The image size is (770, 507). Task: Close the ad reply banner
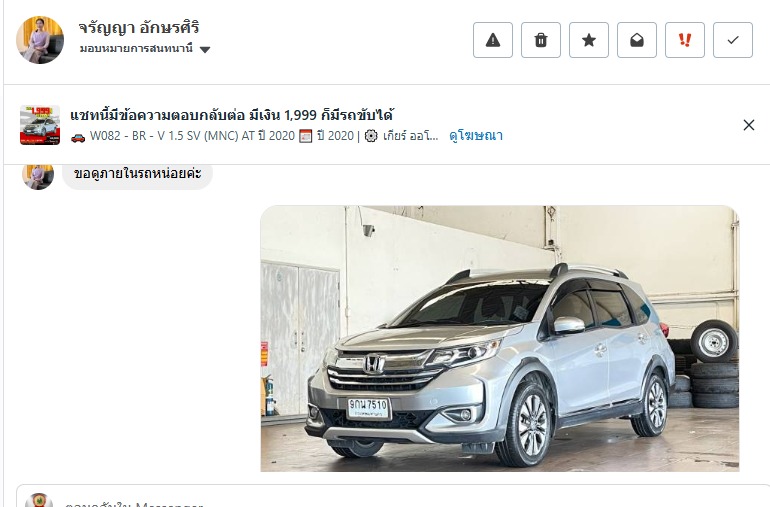(748, 125)
